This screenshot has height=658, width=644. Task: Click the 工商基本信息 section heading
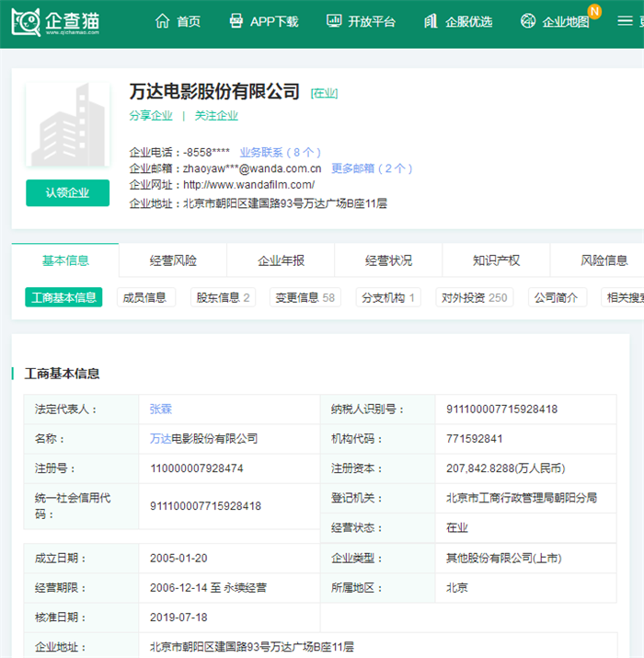(x=62, y=374)
